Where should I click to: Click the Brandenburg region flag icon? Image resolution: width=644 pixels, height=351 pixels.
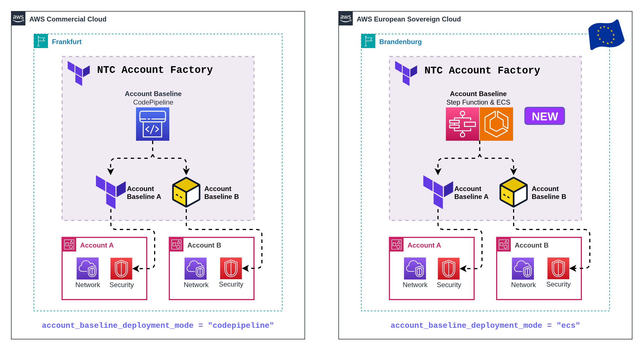[x=368, y=41]
